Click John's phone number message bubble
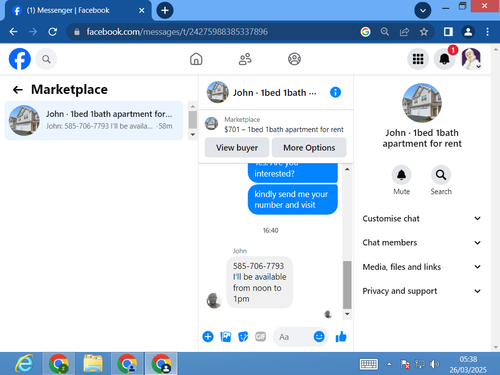This screenshot has width=500, height=375. [260, 282]
